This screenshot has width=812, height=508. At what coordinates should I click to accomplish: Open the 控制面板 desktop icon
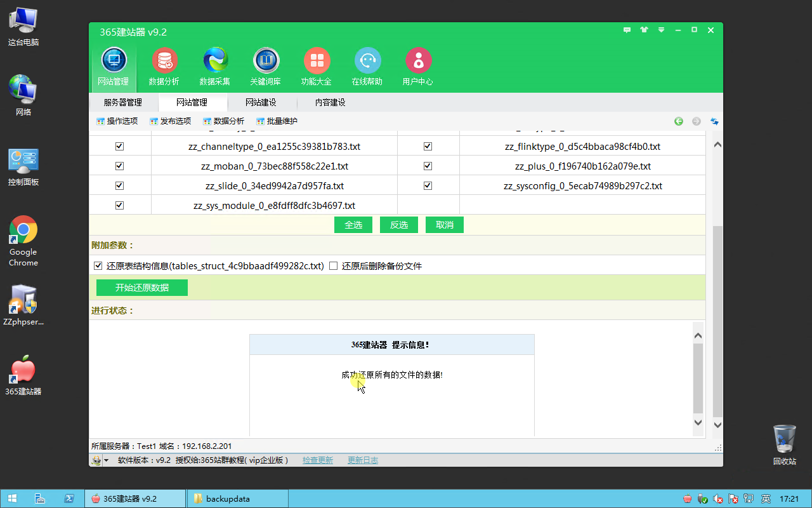[23, 166]
